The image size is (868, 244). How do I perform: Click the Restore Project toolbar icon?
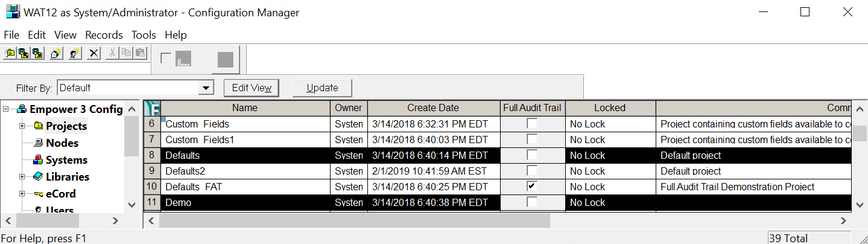point(37,53)
